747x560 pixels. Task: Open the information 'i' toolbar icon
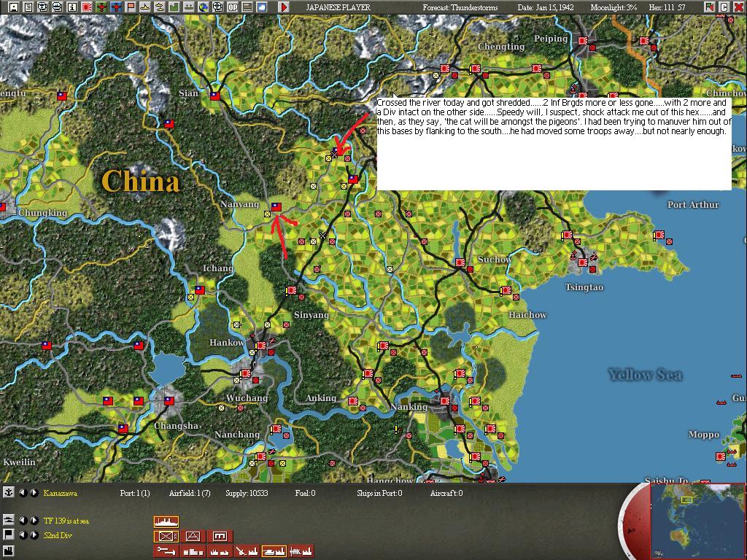pos(72,7)
